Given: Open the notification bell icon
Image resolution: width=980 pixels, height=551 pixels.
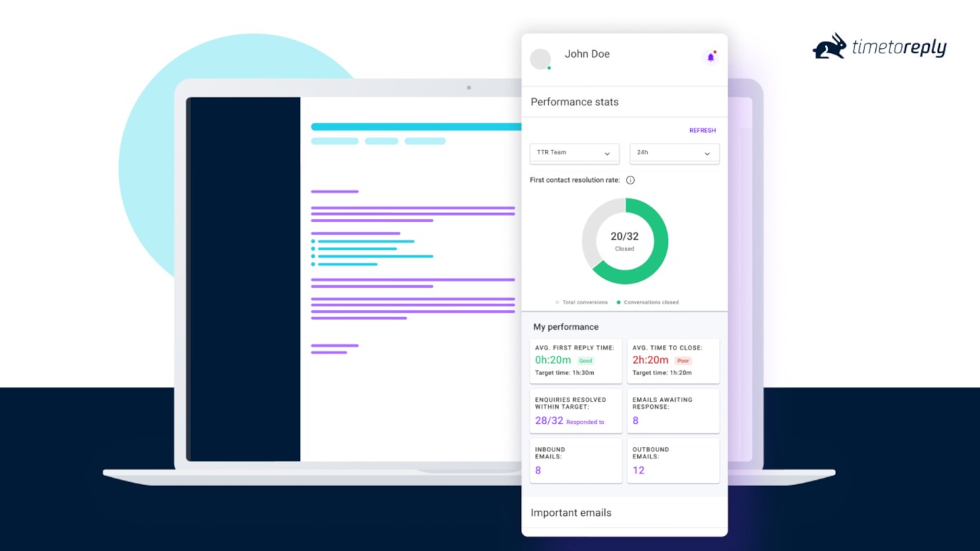Looking at the screenshot, I should [x=711, y=57].
